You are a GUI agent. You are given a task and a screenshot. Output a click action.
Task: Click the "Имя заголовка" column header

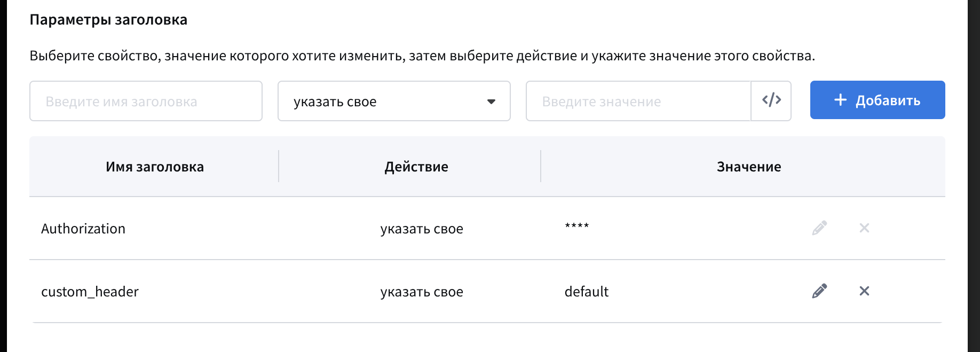pyautogui.click(x=155, y=167)
